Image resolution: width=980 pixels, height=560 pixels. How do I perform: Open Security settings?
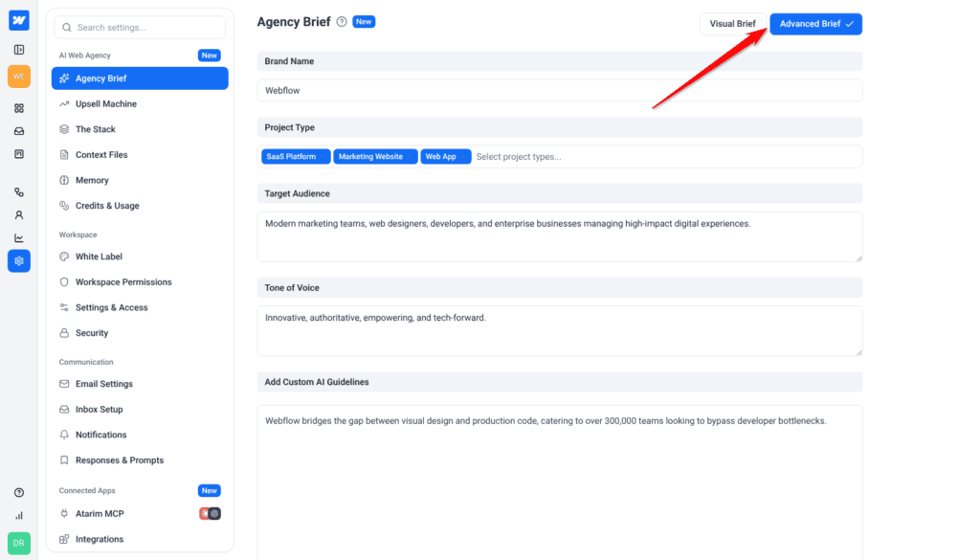140,333
